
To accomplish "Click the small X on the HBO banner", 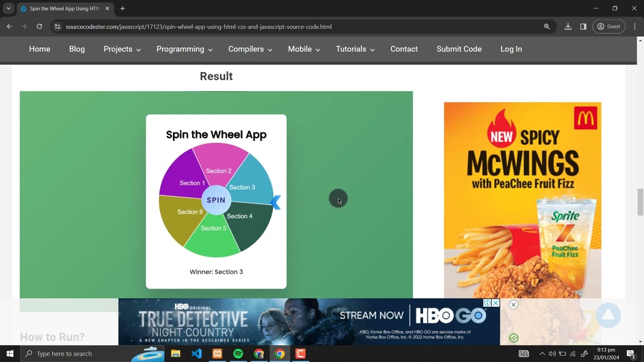I will point(496,303).
